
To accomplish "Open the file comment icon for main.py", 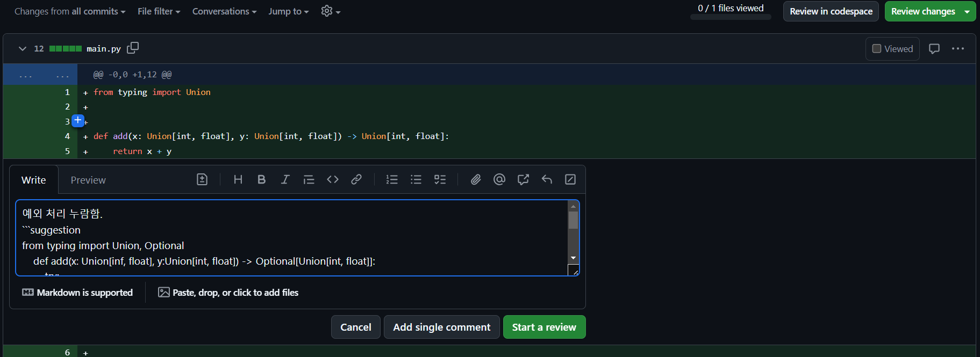I will (x=934, y=48).
